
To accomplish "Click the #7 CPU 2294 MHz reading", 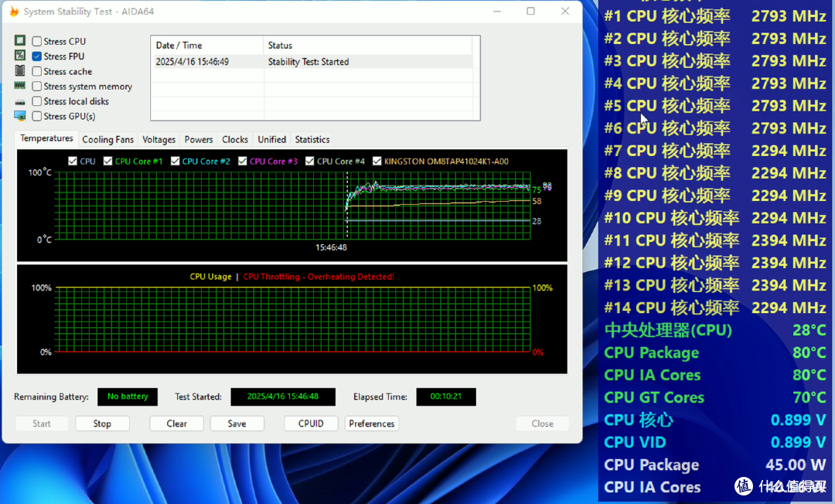I will click(714, 152).
